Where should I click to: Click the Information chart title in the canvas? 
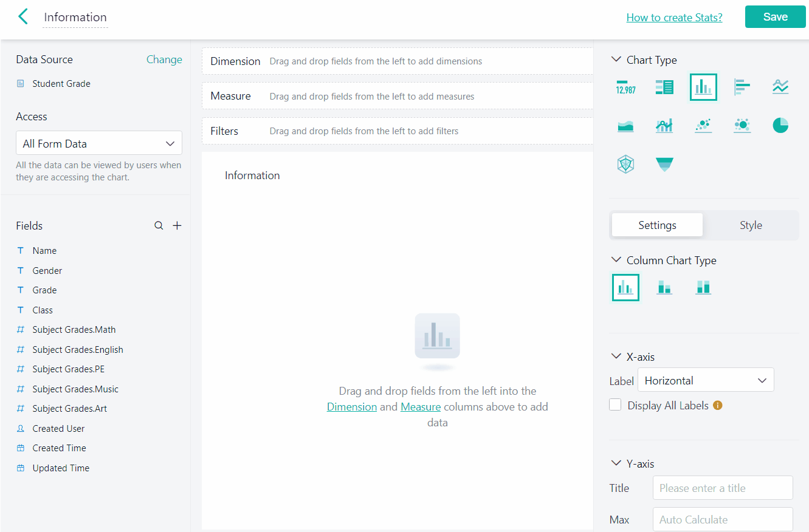point(252,176)
